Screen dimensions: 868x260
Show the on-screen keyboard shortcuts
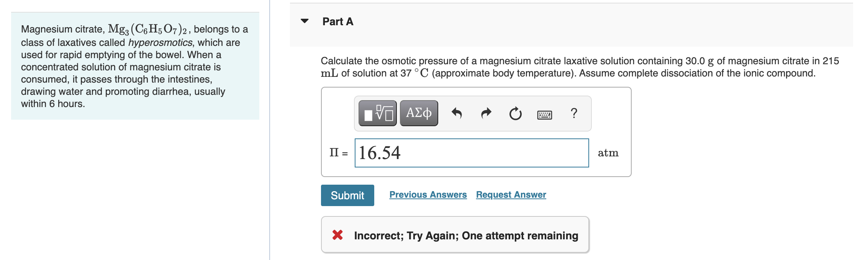pyautogui.click(x=544, y=114)
